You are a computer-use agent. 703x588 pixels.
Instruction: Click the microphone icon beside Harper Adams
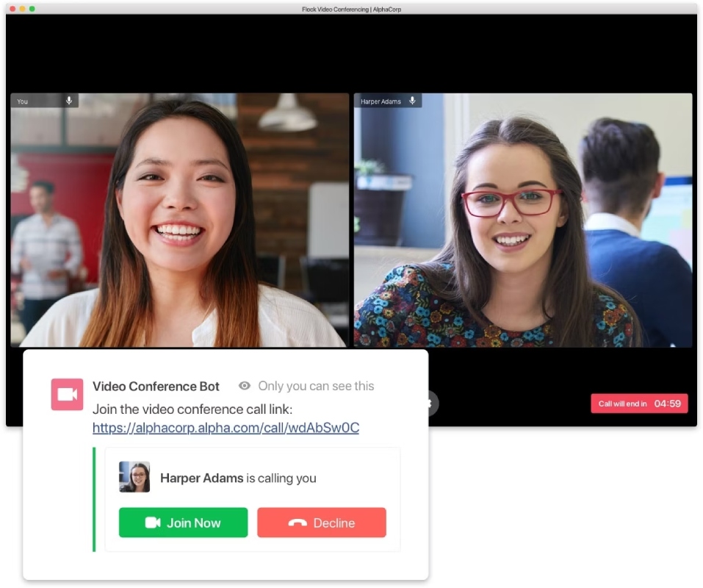coord(413,101)
